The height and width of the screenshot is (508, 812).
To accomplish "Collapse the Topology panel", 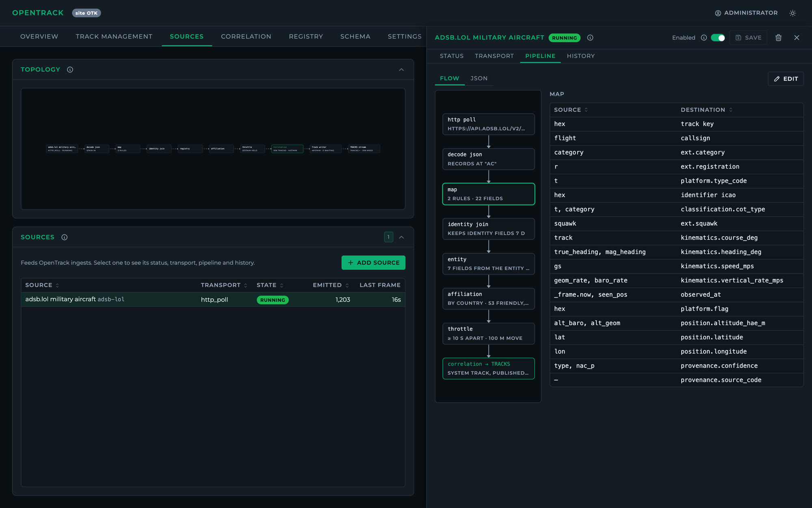I will [x=401, y=69].
